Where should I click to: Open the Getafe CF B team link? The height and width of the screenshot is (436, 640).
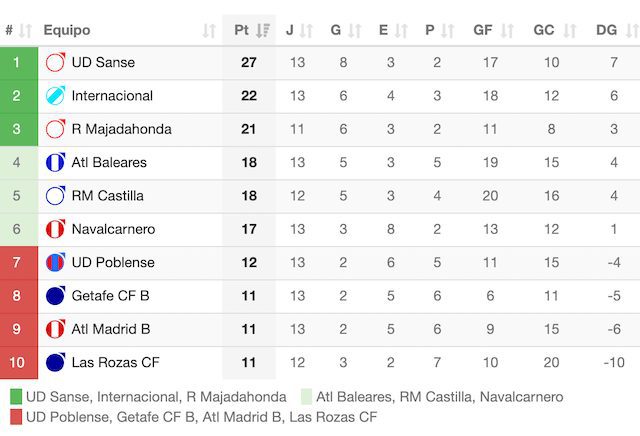[110, 296]
